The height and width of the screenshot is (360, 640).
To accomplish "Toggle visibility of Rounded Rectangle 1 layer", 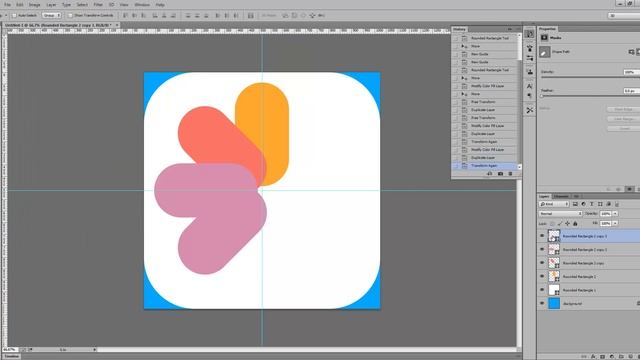I will tap(542, 290).
